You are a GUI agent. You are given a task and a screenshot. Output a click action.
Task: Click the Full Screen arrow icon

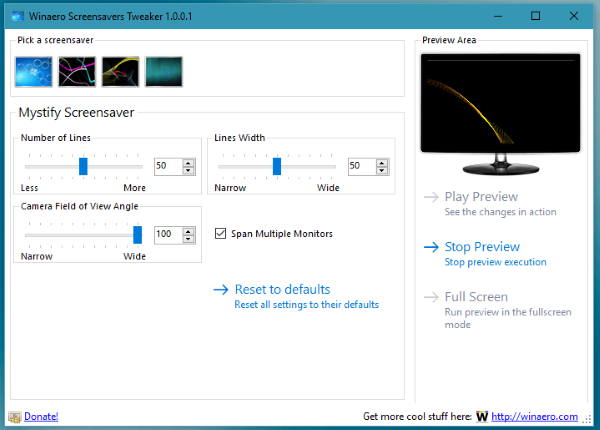(431, 297)
